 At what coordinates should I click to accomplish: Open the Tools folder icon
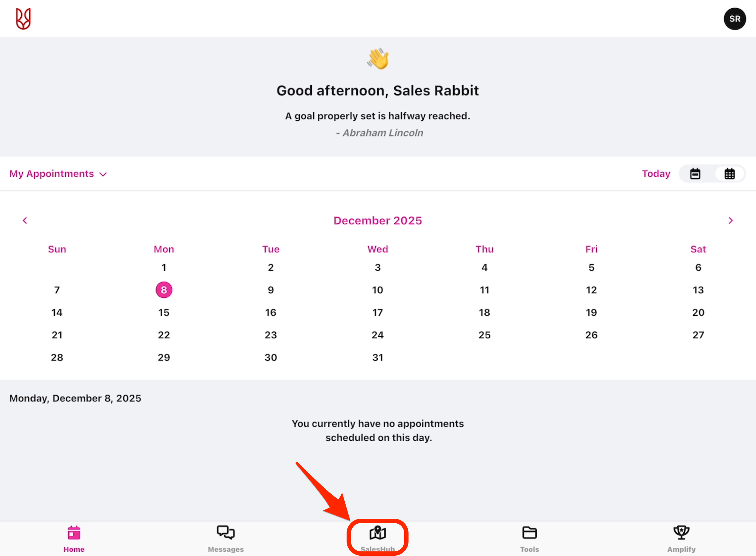pyautogui.click(x=529, y=533)
